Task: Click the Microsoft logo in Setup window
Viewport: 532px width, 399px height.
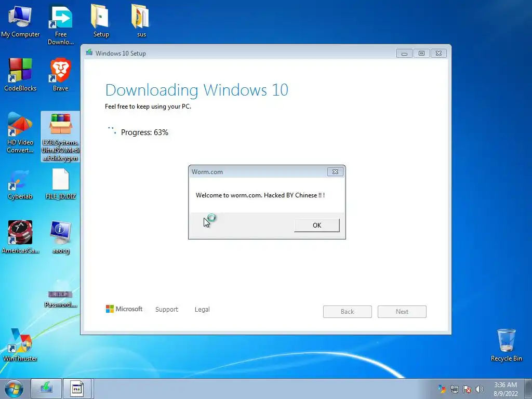Action: point(124,309)
